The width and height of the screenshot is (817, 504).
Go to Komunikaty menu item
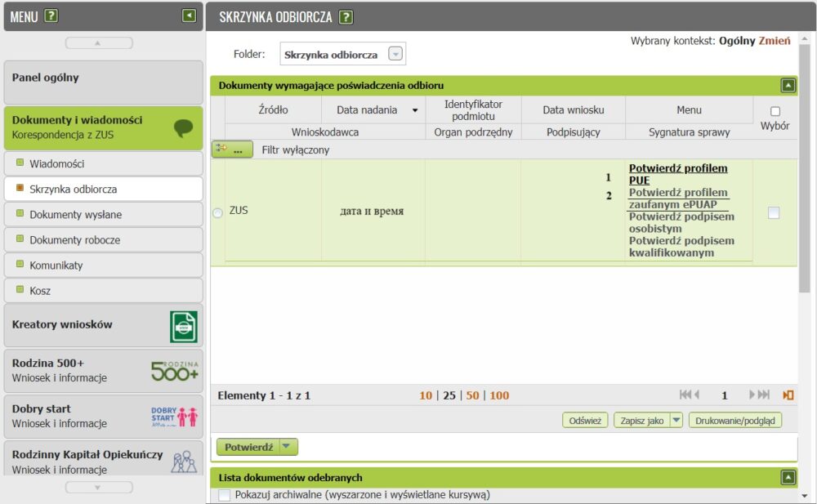56,265
